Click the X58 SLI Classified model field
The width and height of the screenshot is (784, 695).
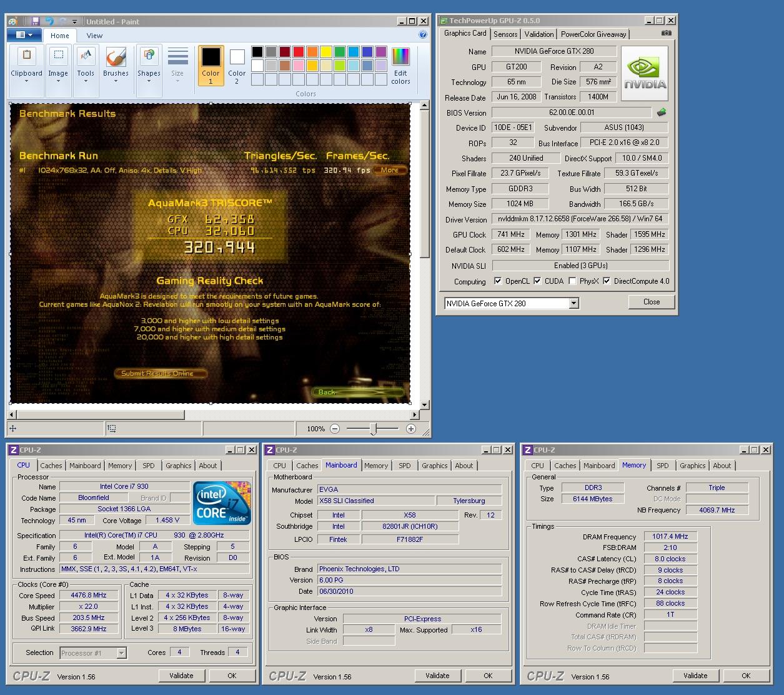[376, 501]
